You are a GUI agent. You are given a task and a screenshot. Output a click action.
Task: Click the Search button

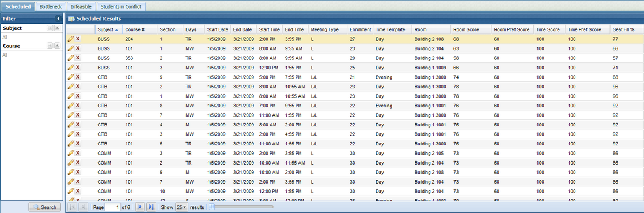tap(45, 207)
